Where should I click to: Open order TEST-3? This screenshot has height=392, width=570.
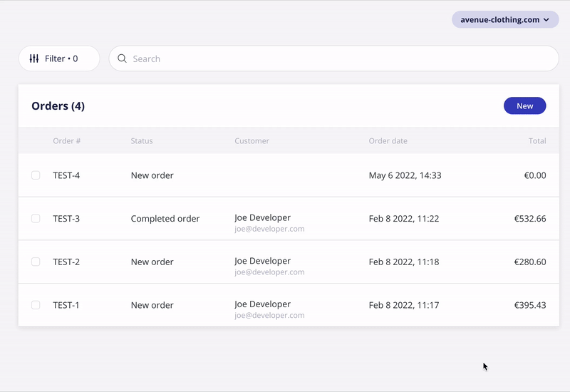[66, 219]
